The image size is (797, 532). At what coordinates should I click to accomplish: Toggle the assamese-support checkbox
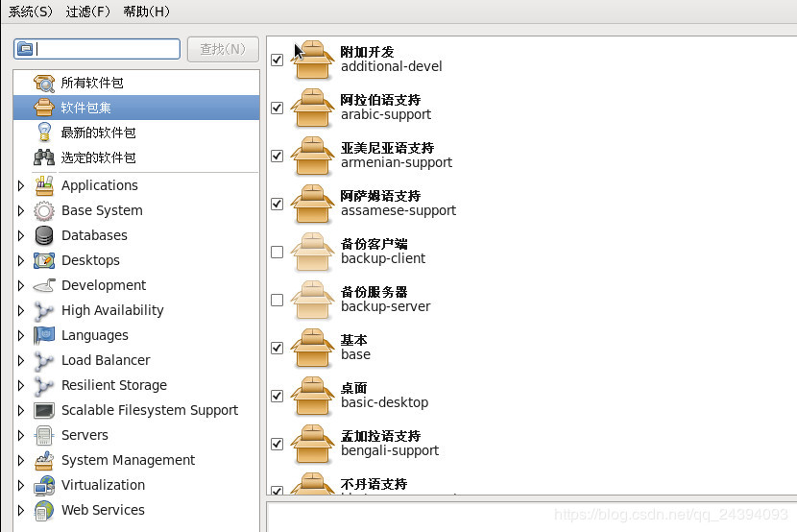[277, 204]
